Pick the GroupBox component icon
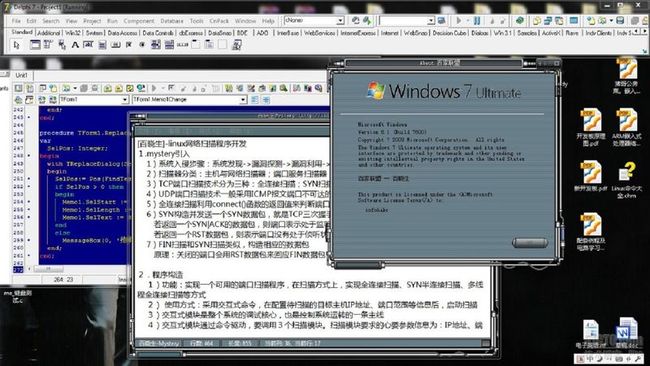 coord(196,45)
